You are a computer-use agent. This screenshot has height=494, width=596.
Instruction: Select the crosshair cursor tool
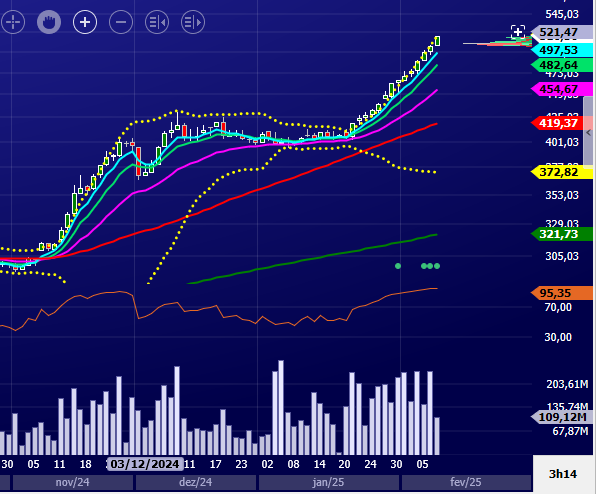pyautogui.click(x=13, y=22)
